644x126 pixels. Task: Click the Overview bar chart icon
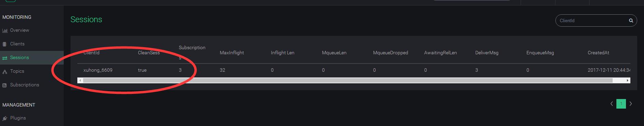[5, 30]
